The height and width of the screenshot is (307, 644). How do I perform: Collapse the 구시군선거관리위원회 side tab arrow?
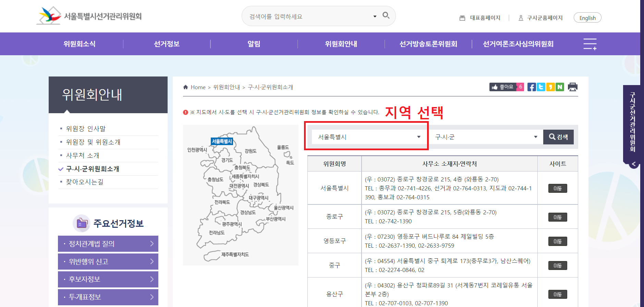pyautogui.click(x=634, y=164)
